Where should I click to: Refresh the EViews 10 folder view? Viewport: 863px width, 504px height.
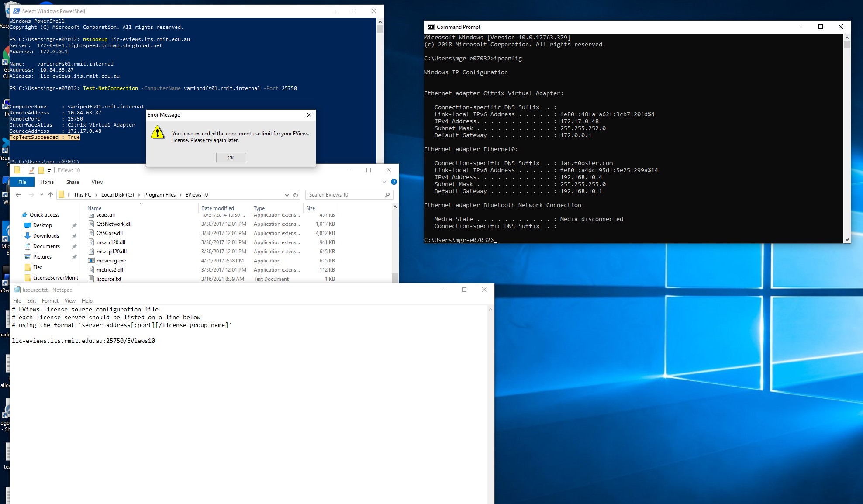click(x=296, y=195)
